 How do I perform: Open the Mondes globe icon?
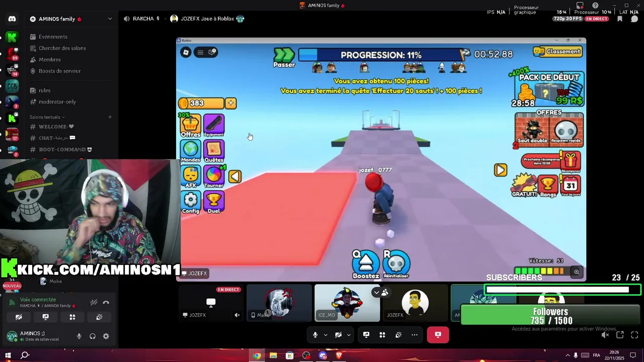pos(191,151)
